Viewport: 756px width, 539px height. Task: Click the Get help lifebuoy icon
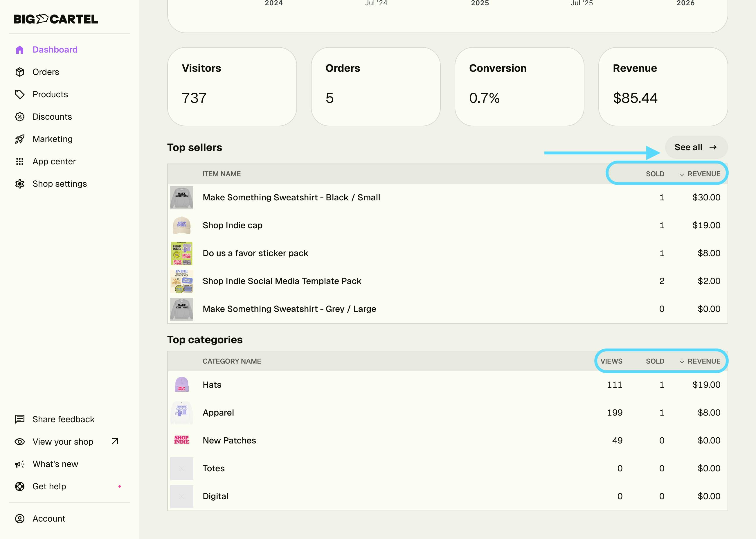tap(19, 486)
